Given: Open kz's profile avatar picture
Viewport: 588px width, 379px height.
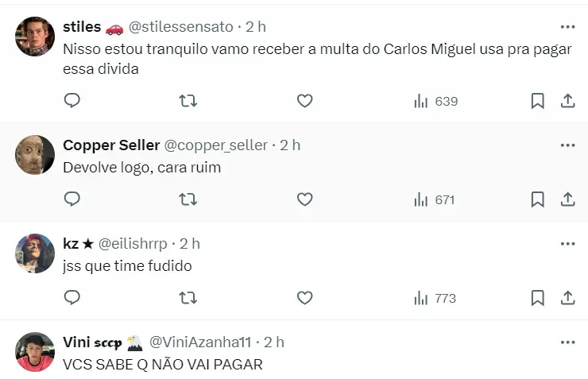Looking at the screenshot, I should coord(35,253).
